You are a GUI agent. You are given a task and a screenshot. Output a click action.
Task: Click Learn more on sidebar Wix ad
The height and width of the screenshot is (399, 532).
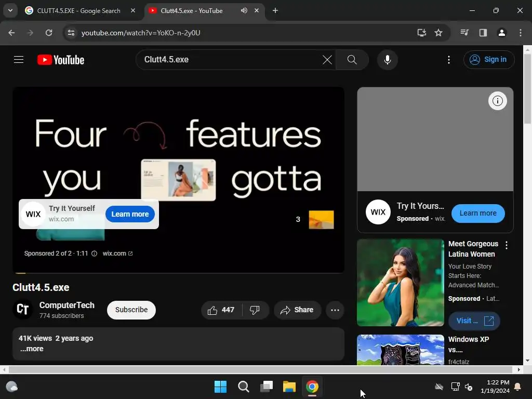(x=478, y=214)
